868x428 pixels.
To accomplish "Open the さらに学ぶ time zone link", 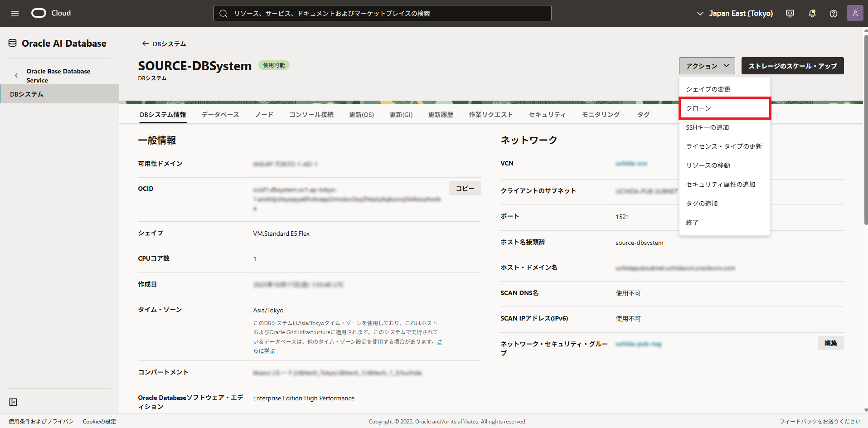I will [264, 350].
